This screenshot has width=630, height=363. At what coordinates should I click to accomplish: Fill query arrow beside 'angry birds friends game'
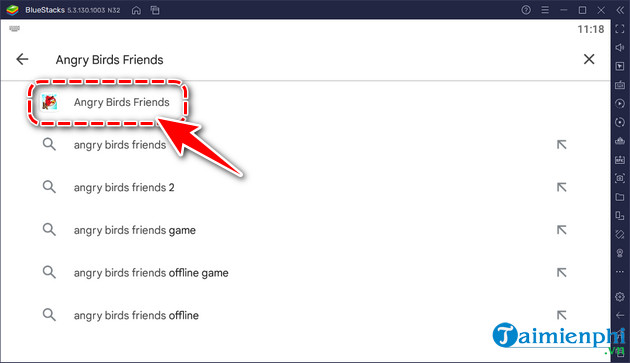tap(561, 230)
